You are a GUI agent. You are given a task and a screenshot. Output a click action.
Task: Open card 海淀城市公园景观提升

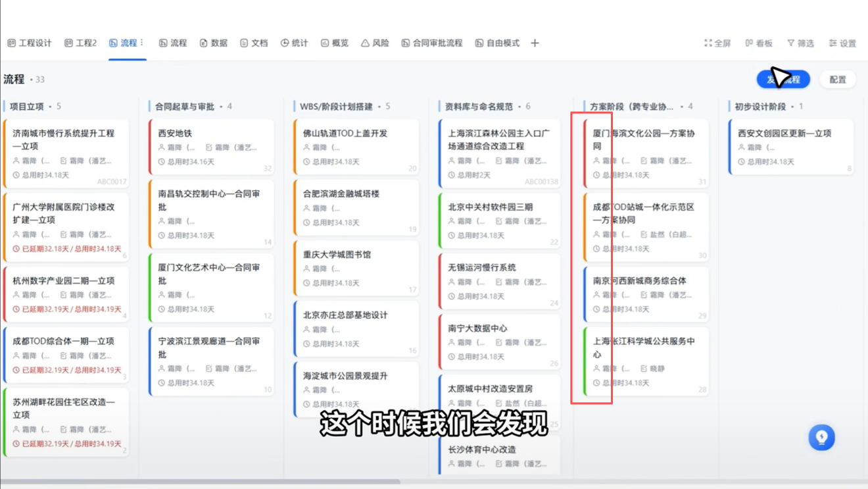pyautogui.click(x=356, y=388)
